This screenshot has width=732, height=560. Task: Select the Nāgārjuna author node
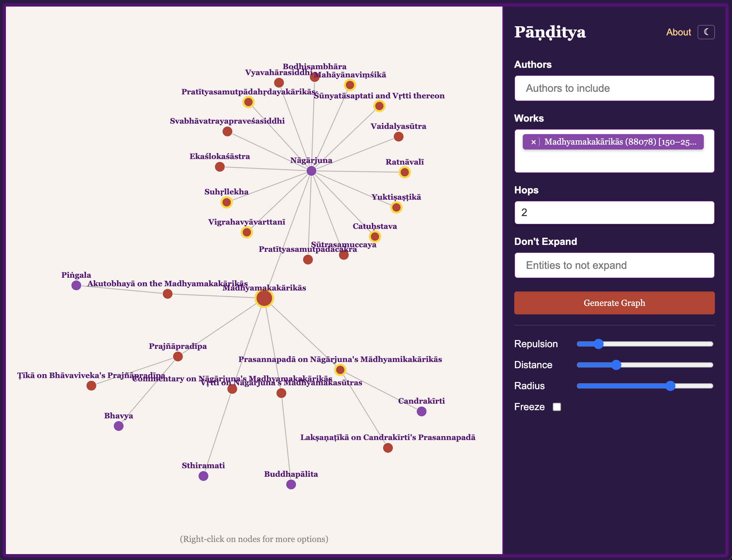click(311, 171)
